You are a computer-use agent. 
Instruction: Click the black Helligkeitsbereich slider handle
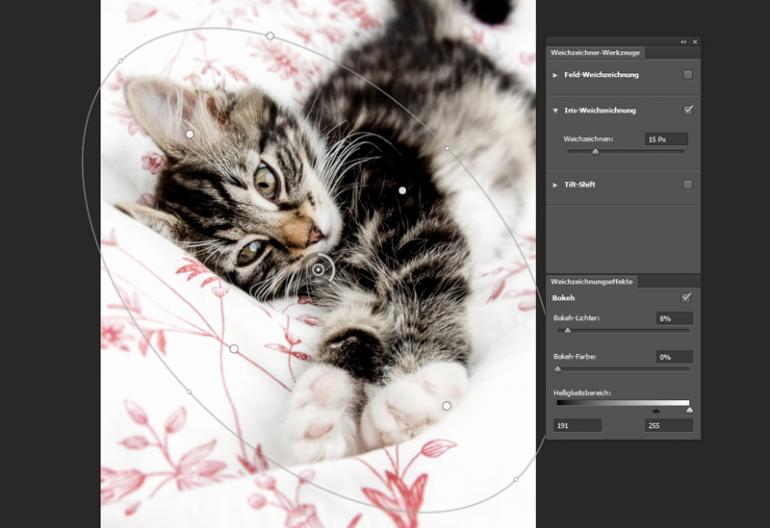click(x=656, y=411)
